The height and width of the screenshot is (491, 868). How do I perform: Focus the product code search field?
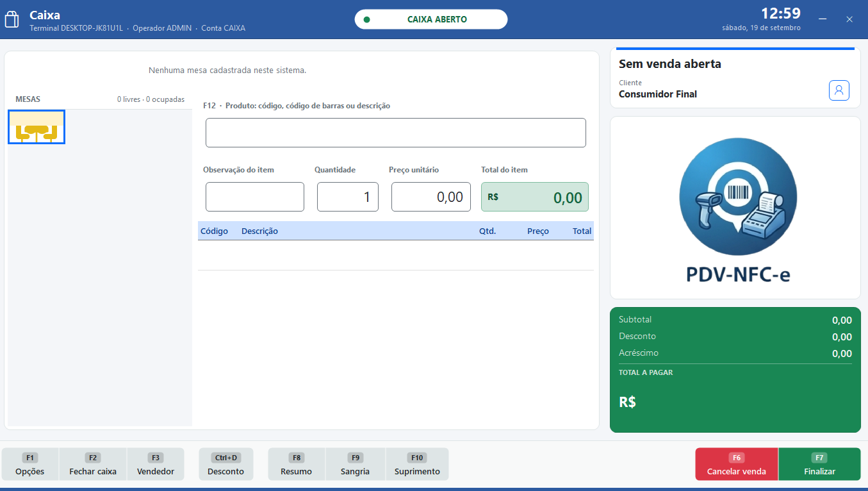tap(396, 133)
